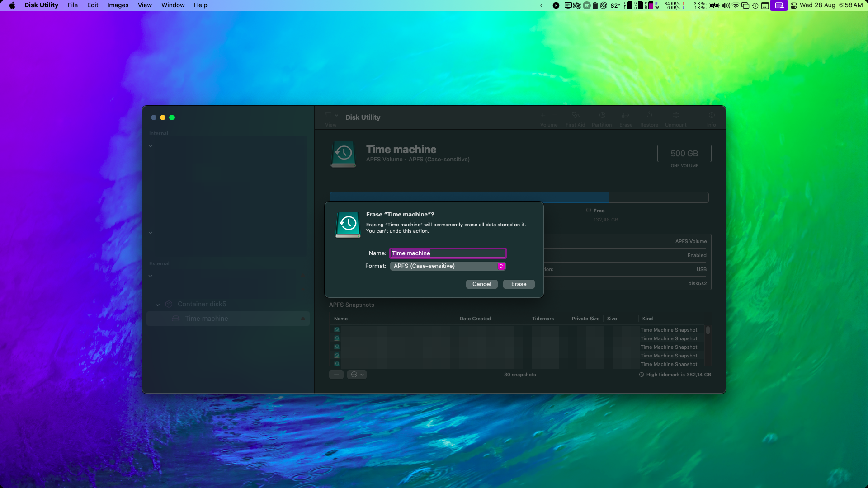Open the Window menu
868x488 pixels.
(x=173, y=5)
